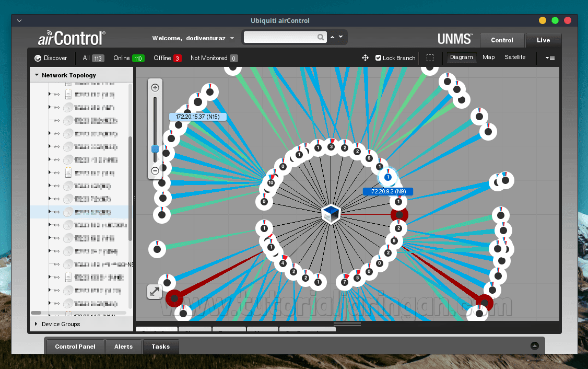
Task: Click the airControl logo
Action: tap(72, 38)
